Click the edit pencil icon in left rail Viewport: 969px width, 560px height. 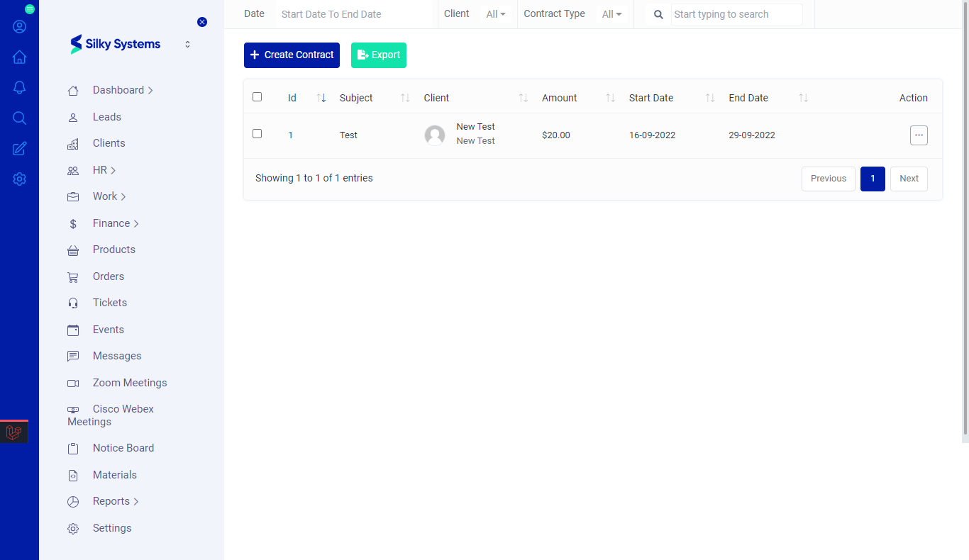(19, 149)
